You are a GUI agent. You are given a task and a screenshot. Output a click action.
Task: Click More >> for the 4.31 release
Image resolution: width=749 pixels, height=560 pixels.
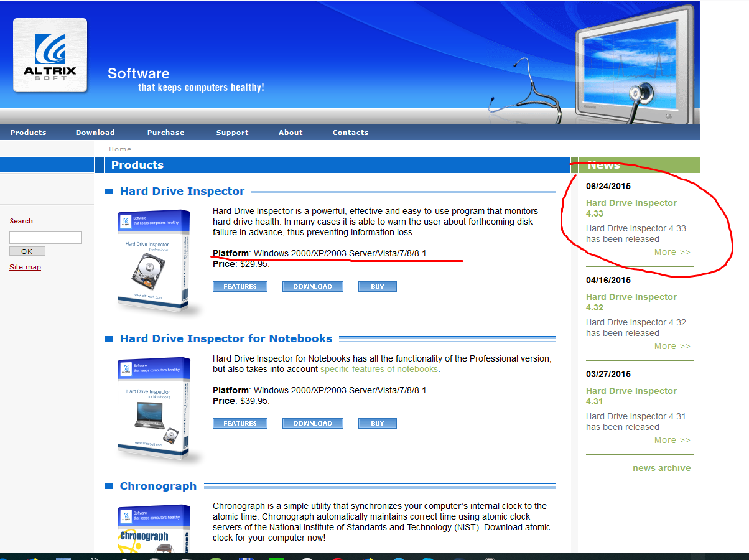click(x=672, y=441)
